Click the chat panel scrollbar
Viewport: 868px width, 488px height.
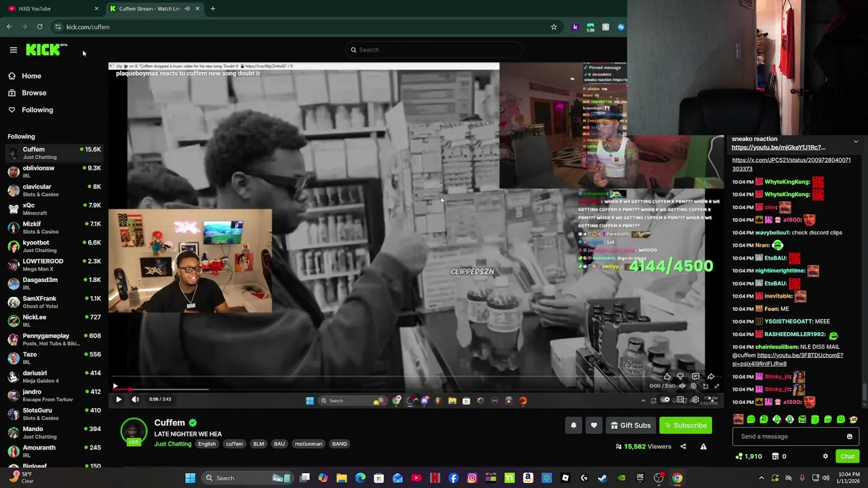[865, 392]
